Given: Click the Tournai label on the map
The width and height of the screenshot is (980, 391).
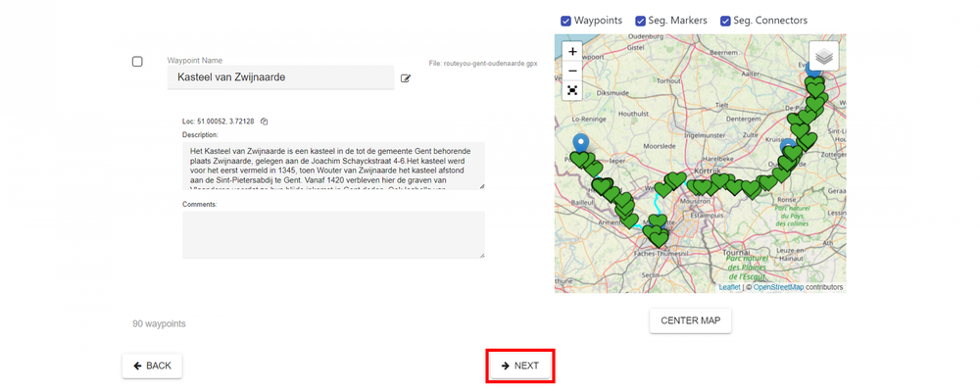Looking at the screenshot, I should click(x=736, y=253).
